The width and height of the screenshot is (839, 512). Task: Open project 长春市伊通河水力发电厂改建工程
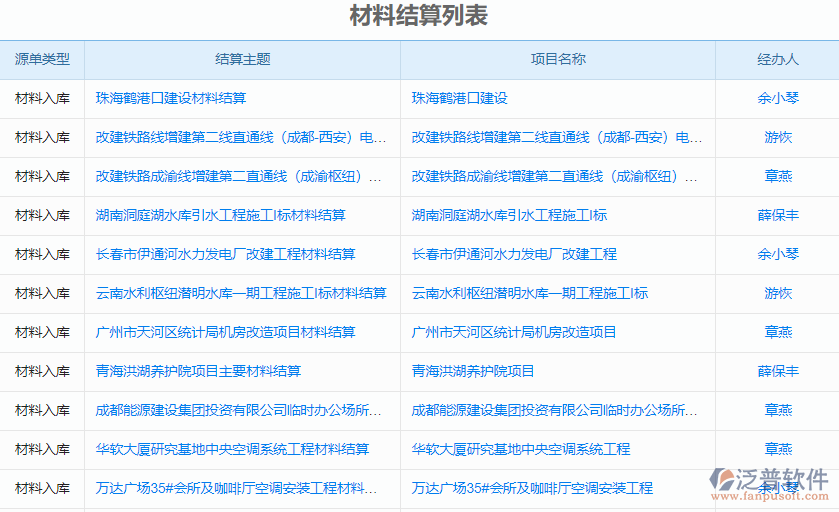514,254
